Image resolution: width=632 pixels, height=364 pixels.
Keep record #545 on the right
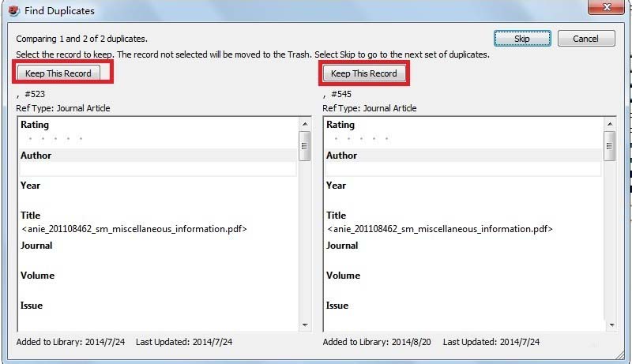pyautogui.click(x=364, y=73)
